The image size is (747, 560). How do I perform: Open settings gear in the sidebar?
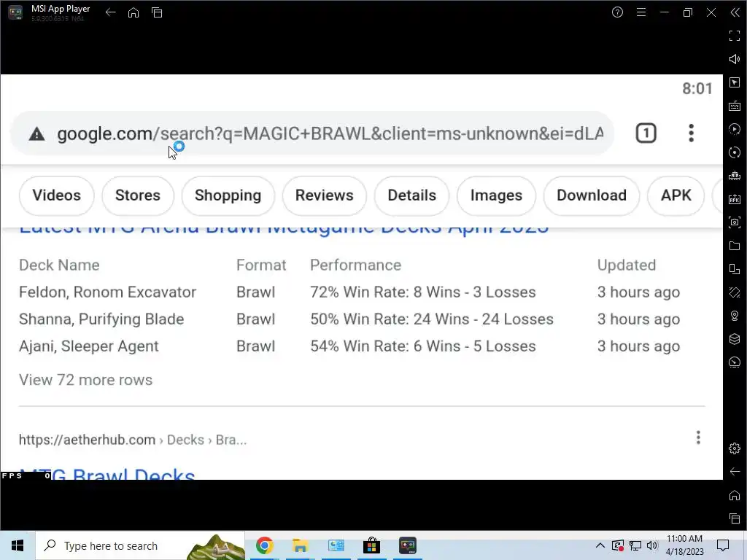tap(735, 448)
